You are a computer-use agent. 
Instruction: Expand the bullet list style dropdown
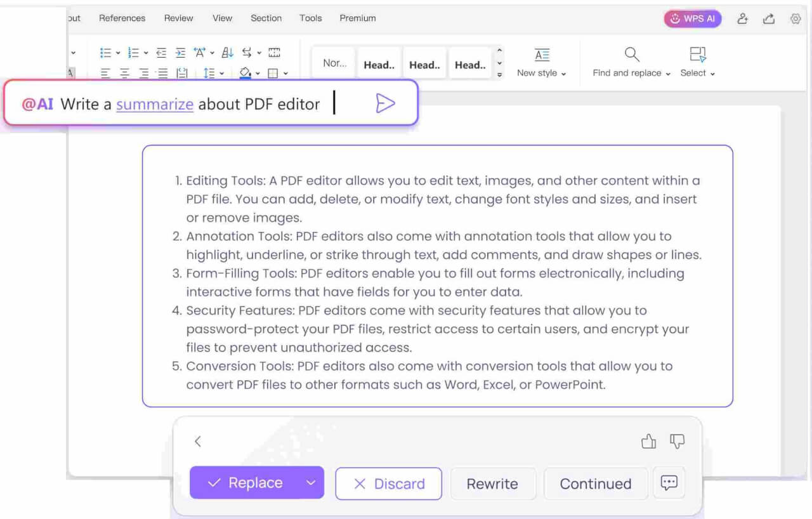tap(118, 53)
